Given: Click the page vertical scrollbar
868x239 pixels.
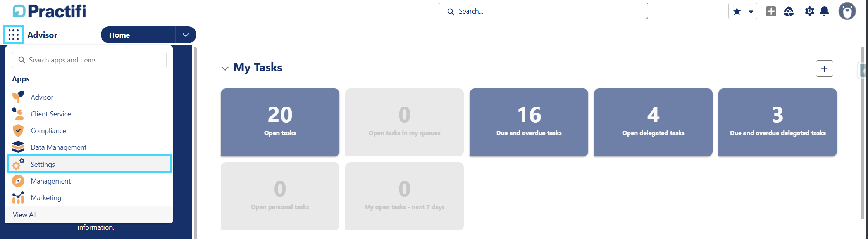Looking at the screenshot, I should (862, 133).
